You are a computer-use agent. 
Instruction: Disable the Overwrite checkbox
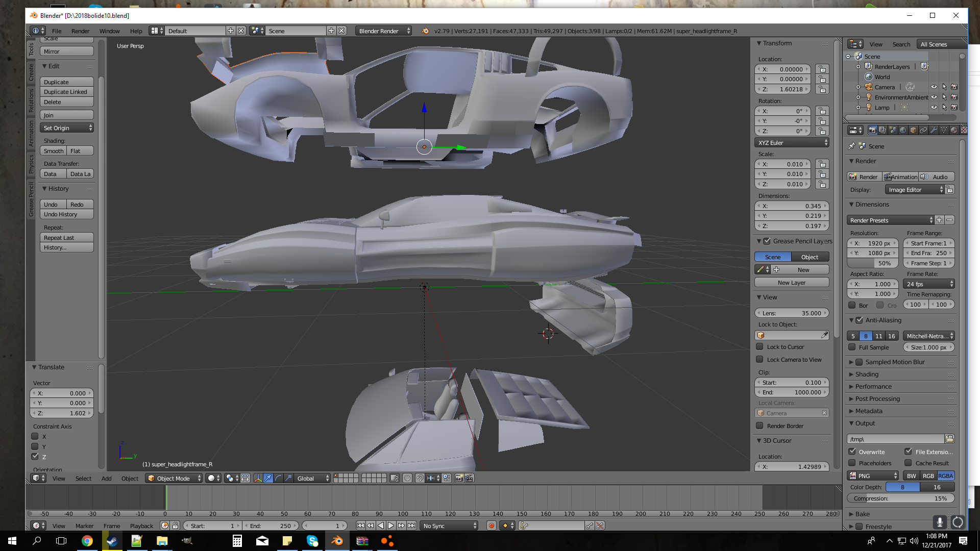[852, 452]
